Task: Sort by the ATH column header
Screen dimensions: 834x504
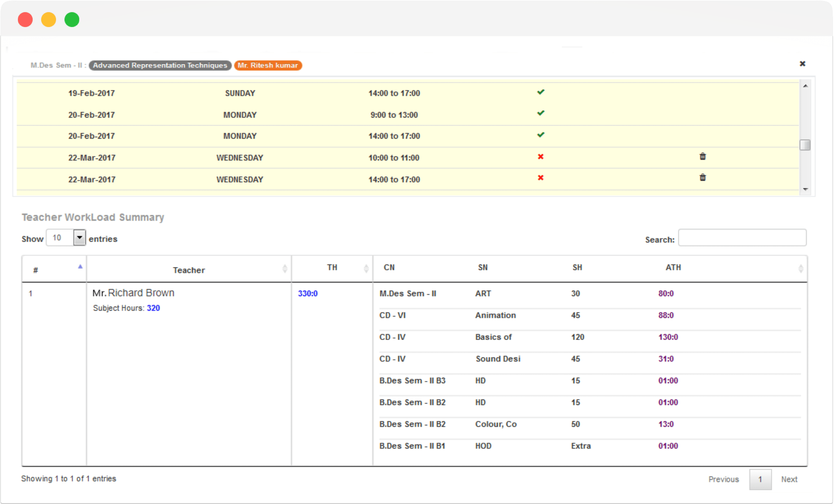Action: click(673, 267)
